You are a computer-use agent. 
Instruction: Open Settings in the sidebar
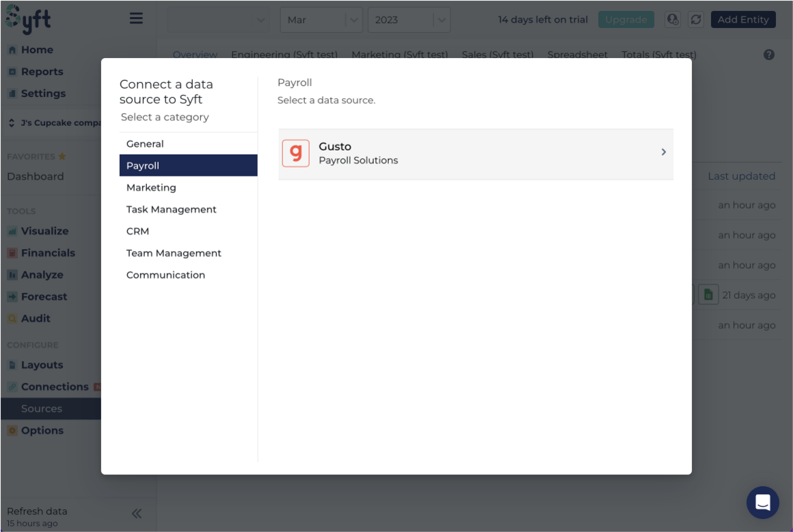[x=43, y=93]
